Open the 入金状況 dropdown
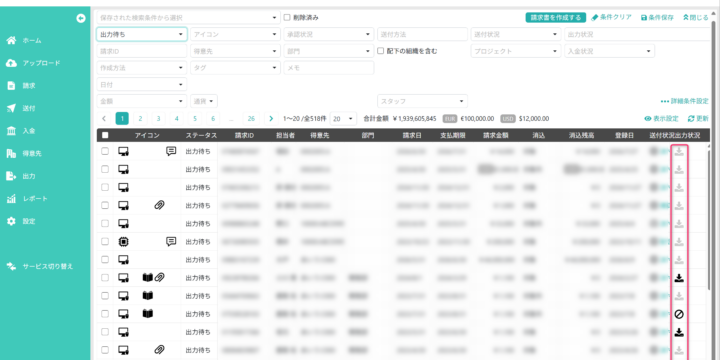 point(609,51)
